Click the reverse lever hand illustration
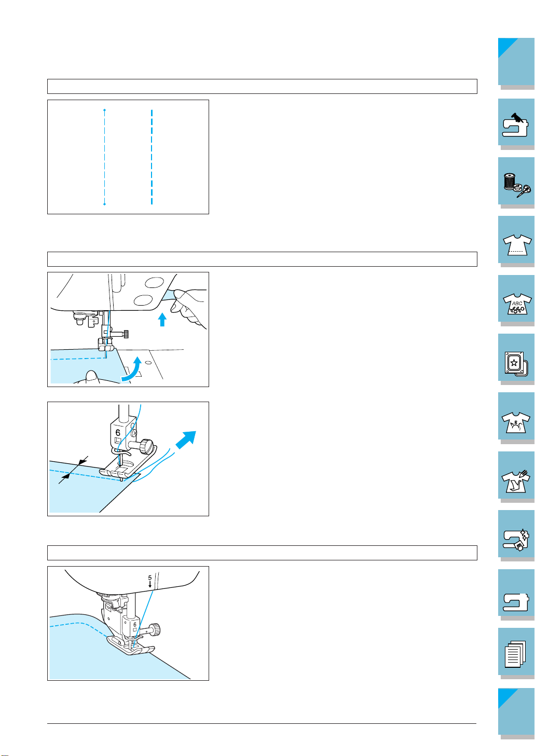 128,329
